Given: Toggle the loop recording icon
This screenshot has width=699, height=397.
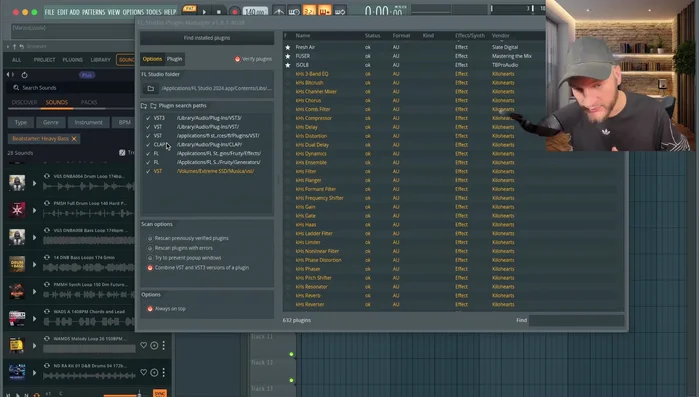Looking at the screenshot, I should (x=340, y=11).
